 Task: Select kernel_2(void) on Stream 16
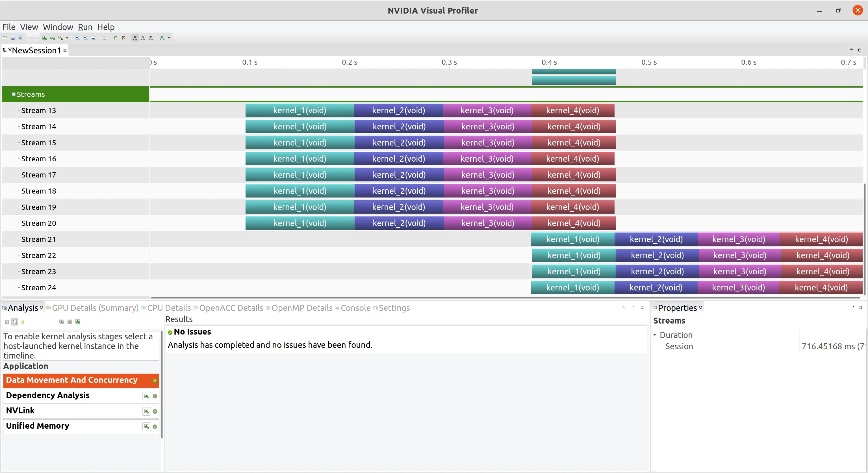(x=399, y=159)
